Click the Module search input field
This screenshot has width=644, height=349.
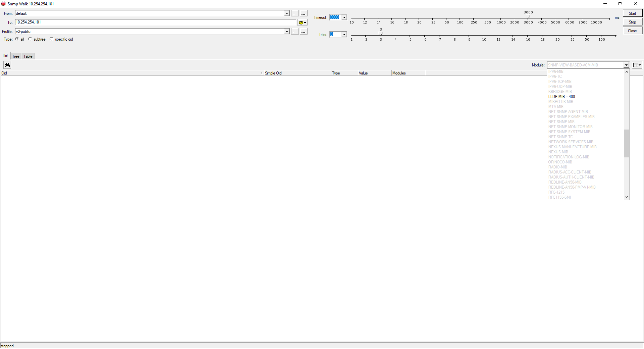(585, 65)
